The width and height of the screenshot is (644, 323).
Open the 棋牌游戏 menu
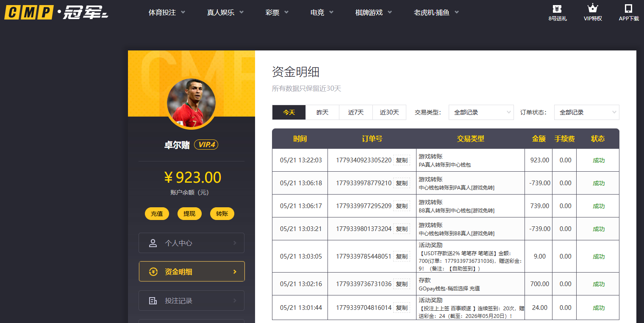pyautogui.click(x=369, y=13)
